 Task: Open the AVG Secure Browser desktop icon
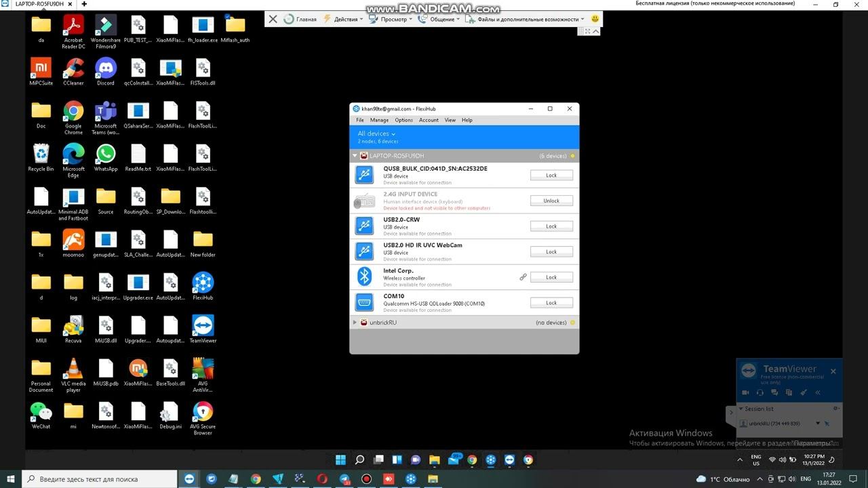[x=203, y=418]
